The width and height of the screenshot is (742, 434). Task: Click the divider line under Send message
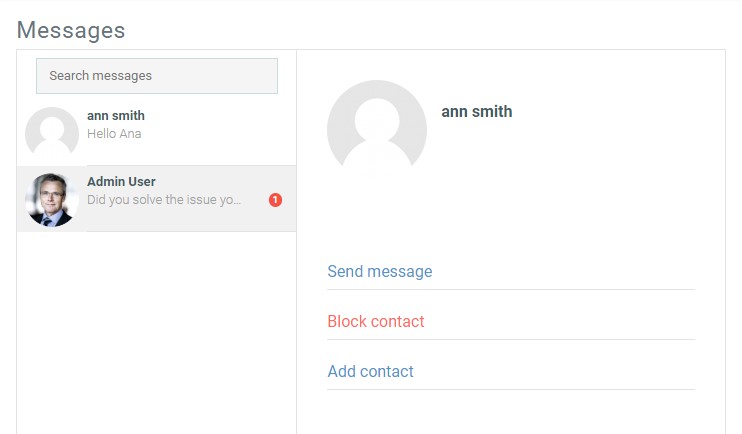510,290
